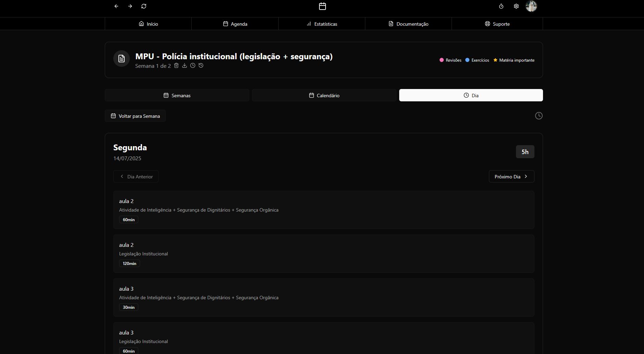This screenshot has height=354, width=644.
Task: Click the Segunda day heading
Action: [x=130, y=148]
